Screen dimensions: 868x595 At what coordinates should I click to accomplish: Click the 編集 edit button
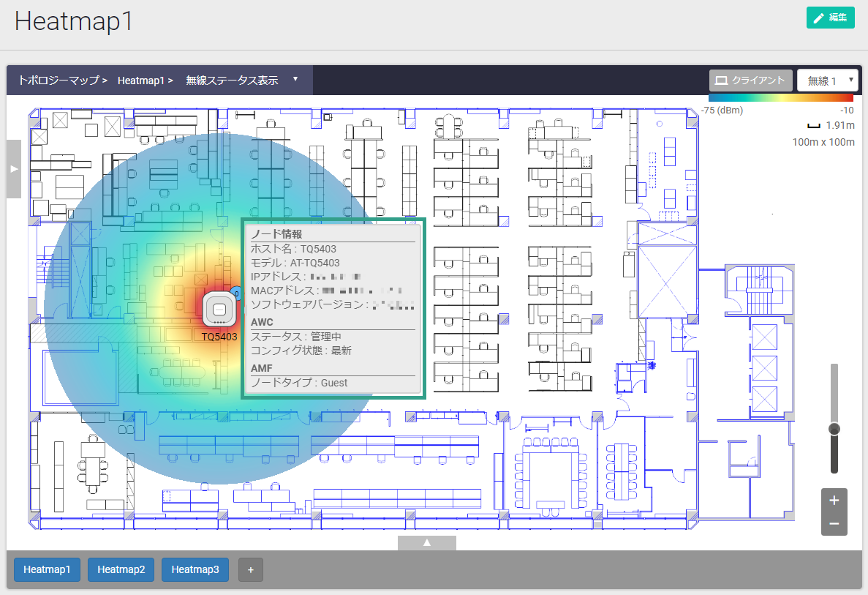830,18
